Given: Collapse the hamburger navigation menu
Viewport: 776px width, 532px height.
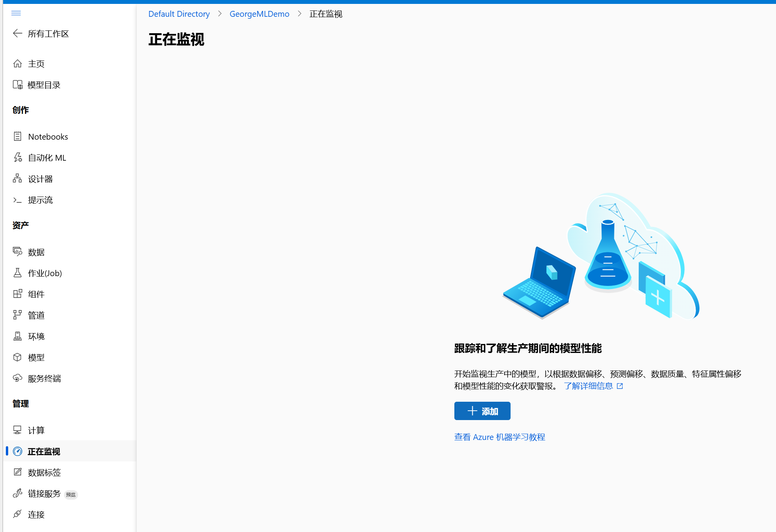Looking at the screenshot, I should (x=16, y=13).
